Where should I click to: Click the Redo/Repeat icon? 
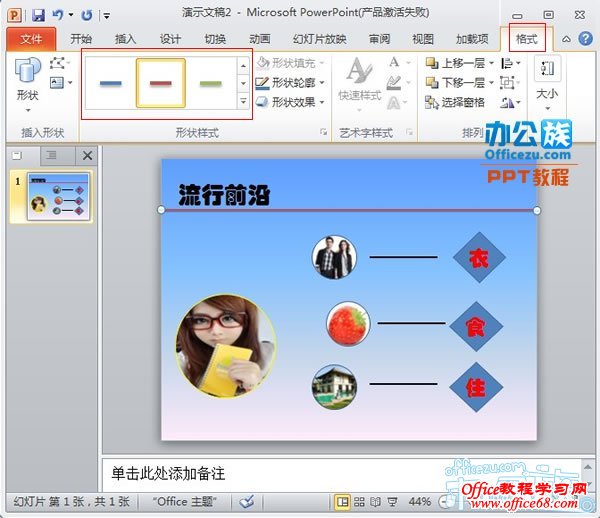[x=87, y=15]
